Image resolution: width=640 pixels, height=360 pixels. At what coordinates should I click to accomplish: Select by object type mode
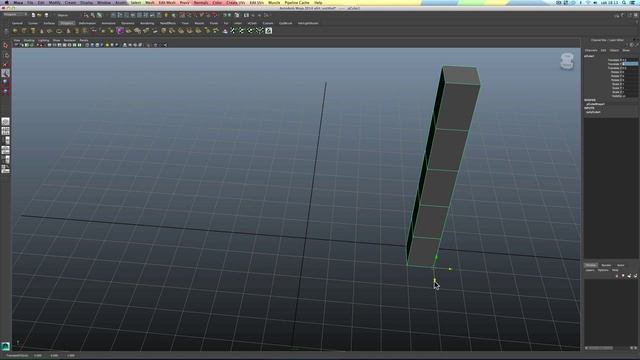click(x=93, y=15)
